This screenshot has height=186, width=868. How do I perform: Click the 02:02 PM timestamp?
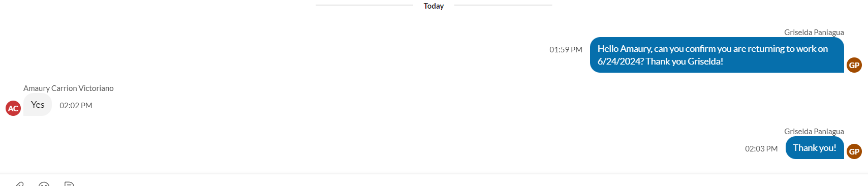76,106
